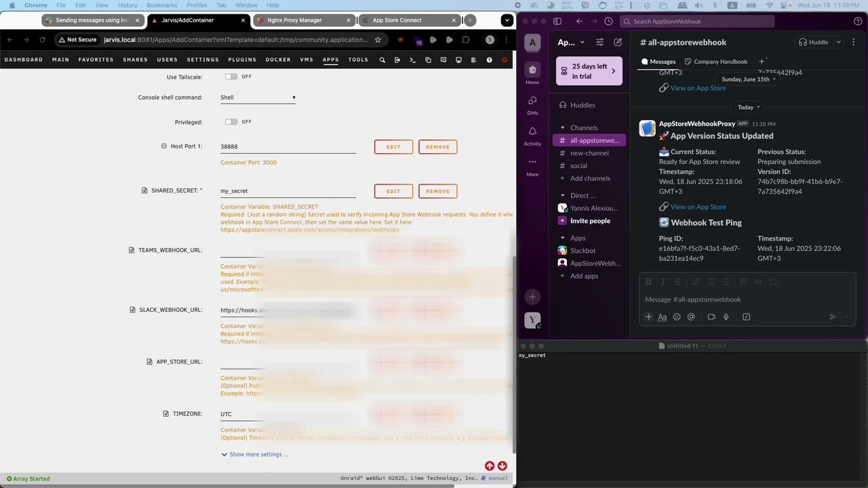Image resolution: width=868 pixels, height=488 pixels.
Task: Click Slack compose new message icon
Action: (618, 42)
